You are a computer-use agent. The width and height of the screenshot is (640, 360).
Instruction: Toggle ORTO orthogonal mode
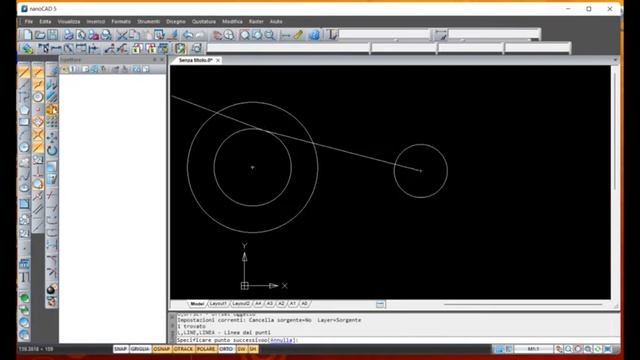point(226,349)
